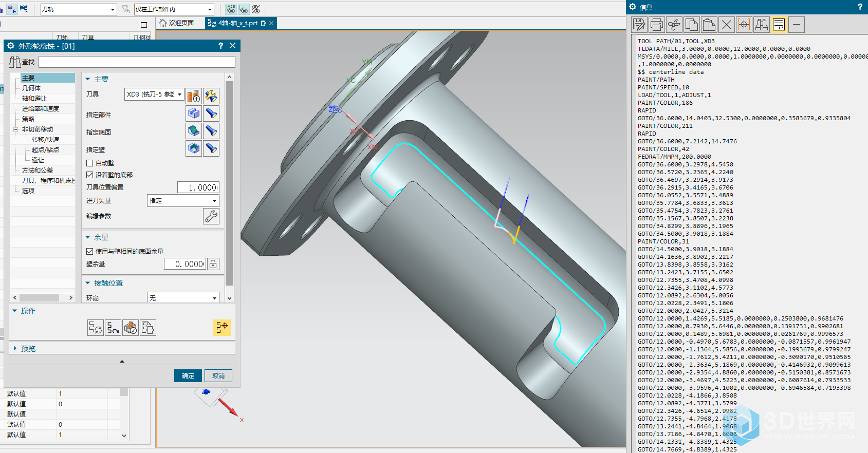Print the 信息 window listing
This screenshot has width=868, height=453.
coord(657,25)
